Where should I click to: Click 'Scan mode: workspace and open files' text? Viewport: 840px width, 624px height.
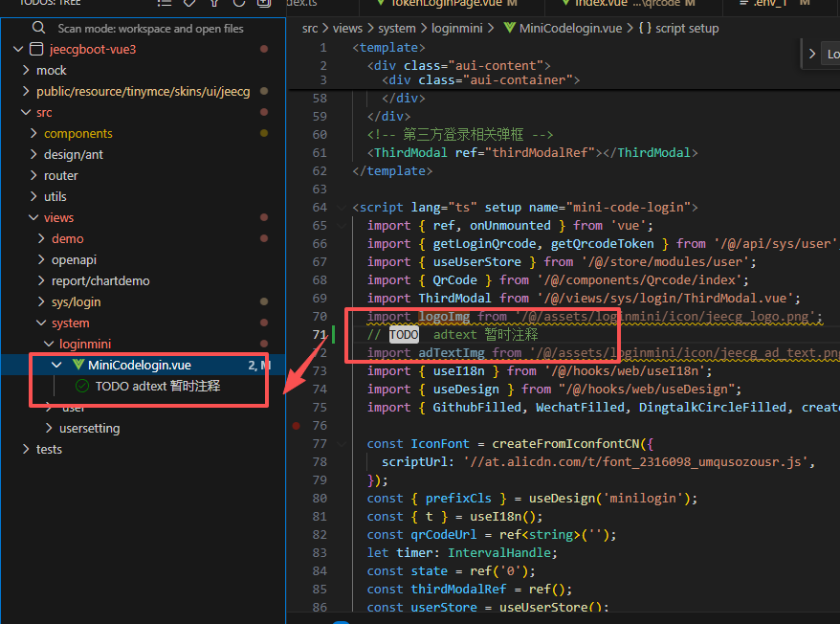150,29
